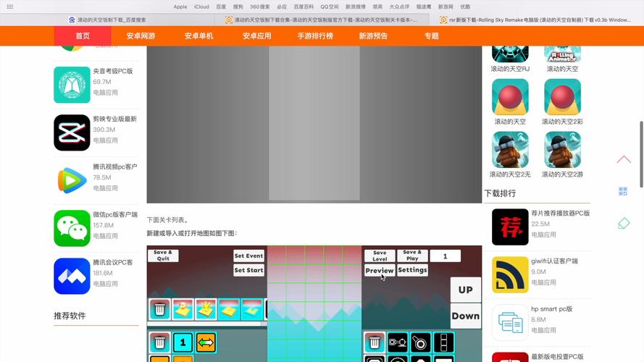The width and height of the screenshot is (644, 362).
Task: Click the Preview button
Action: tap(380, 271)
